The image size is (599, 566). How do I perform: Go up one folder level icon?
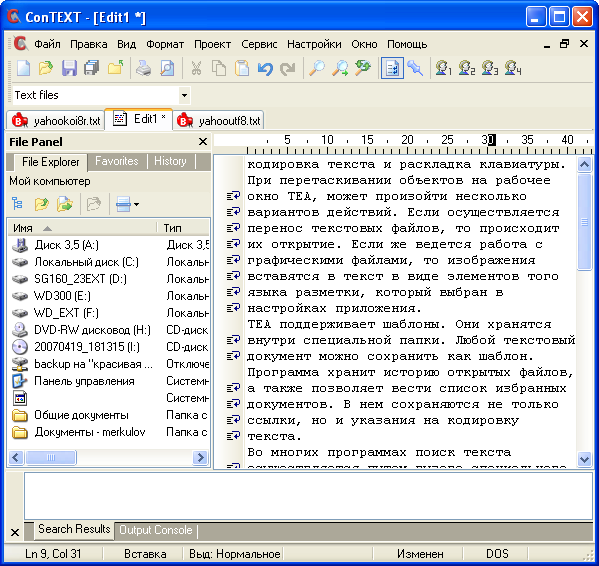(42, 204)
